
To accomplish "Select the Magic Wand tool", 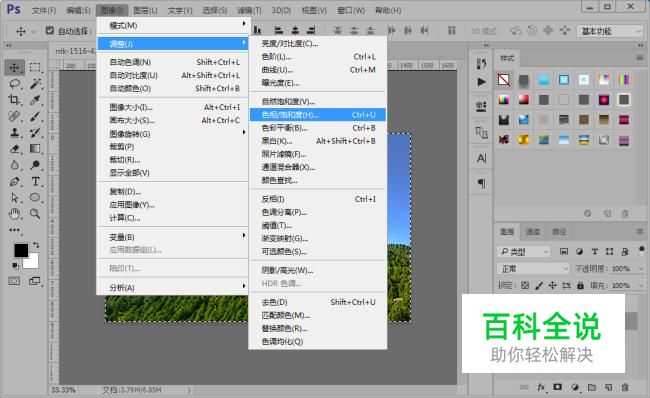I will click(x=35, y=84).
